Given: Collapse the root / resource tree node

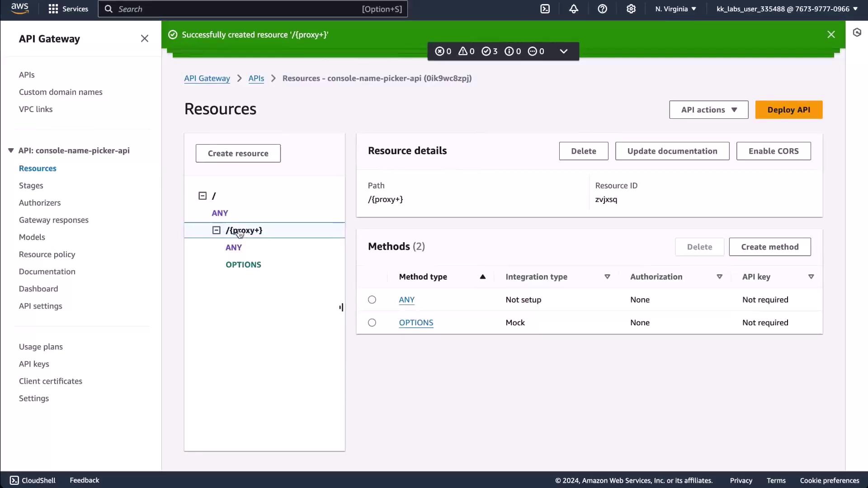Looking at the screenshot, I should 203,196.
